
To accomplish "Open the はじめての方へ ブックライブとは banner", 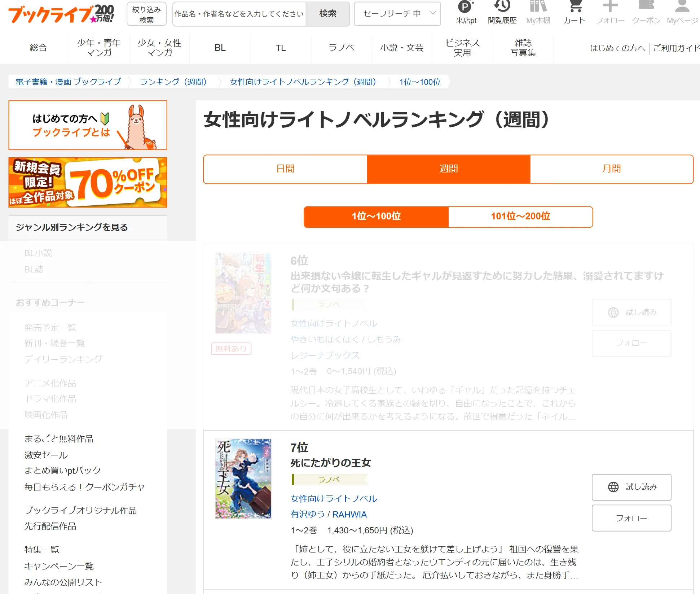I will pyautogui.click(x=88, y=125).
